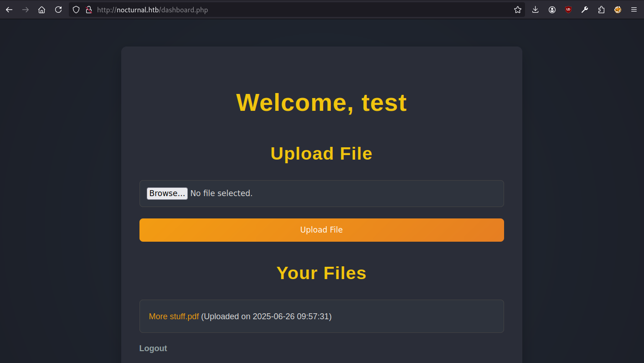Screen dimensions: 644x363
Task: Click the 'No file selected.' file field
Action: pyautogui.click(x=222, y=193)
